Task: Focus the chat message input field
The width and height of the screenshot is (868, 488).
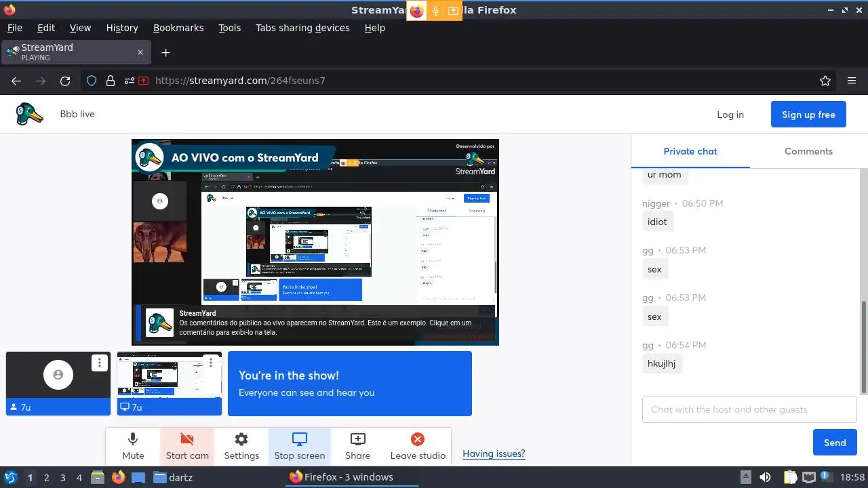Action: pyautogui.click(x=749, y=409)
